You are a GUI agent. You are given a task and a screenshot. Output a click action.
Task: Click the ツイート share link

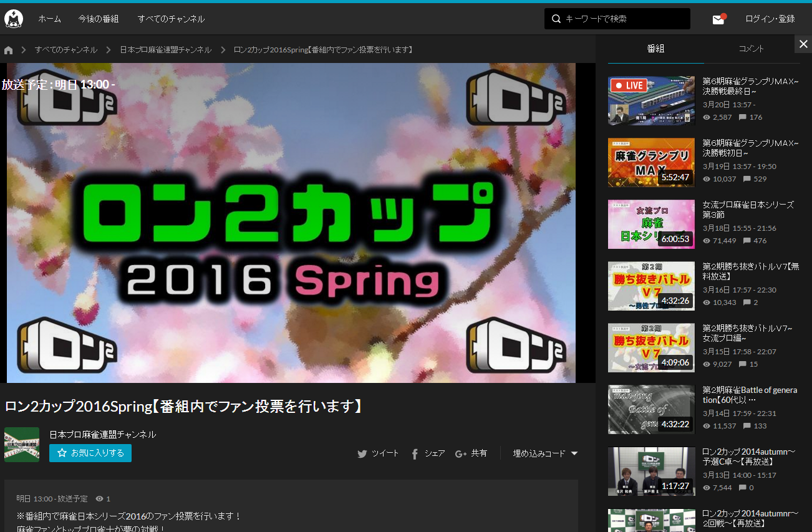pyautogui.click(x=378, y=453)
